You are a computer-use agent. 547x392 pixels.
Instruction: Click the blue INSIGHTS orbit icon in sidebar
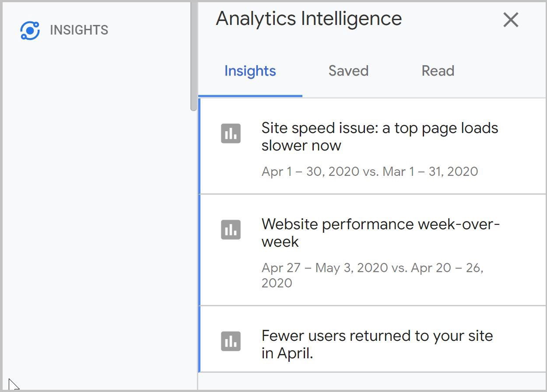pos(30,30)
